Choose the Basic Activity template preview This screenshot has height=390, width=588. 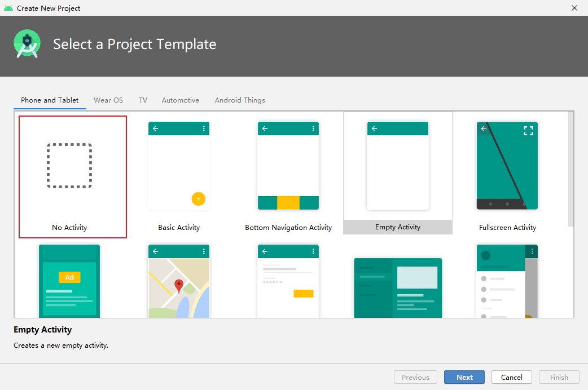pos(179,166)
